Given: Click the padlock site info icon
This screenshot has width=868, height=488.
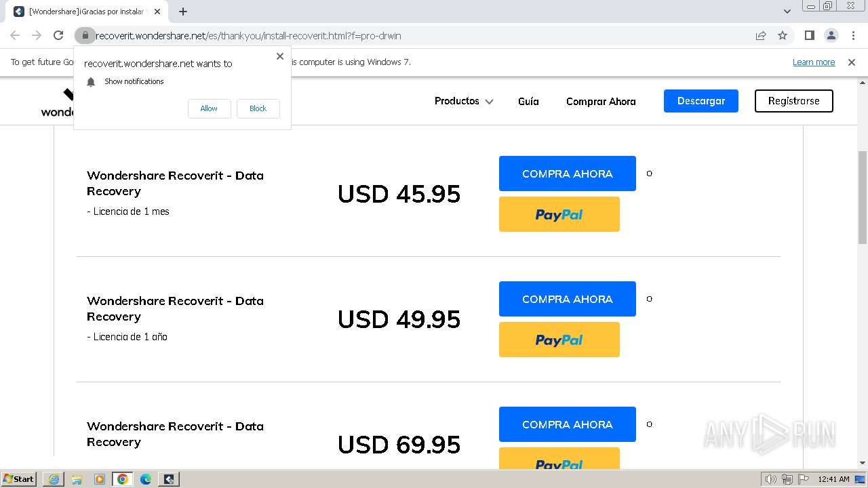Looking at the screenshot, I should click(85, 35).
